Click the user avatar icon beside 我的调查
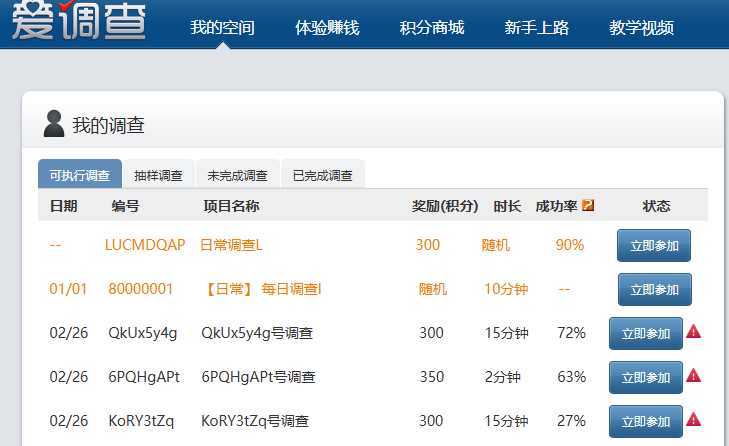Screen dimensions: 729x446 click(x=54, y=124)
